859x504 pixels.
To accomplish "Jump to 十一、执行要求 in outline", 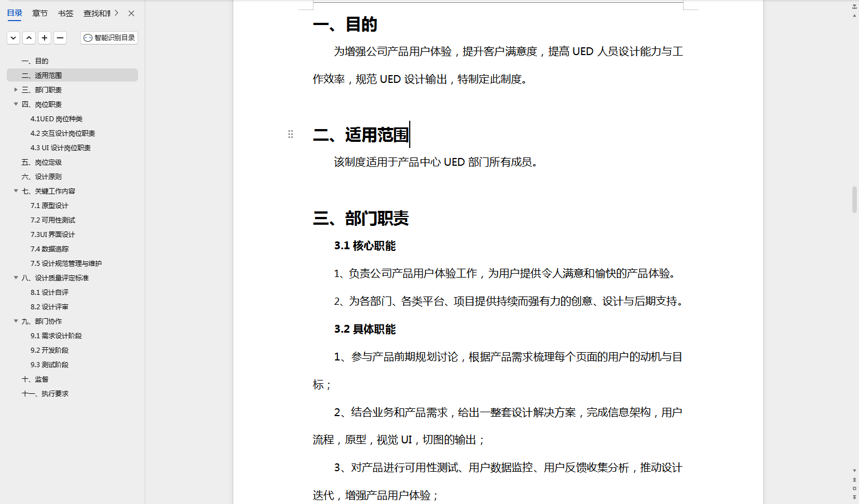I will (45, 394).
